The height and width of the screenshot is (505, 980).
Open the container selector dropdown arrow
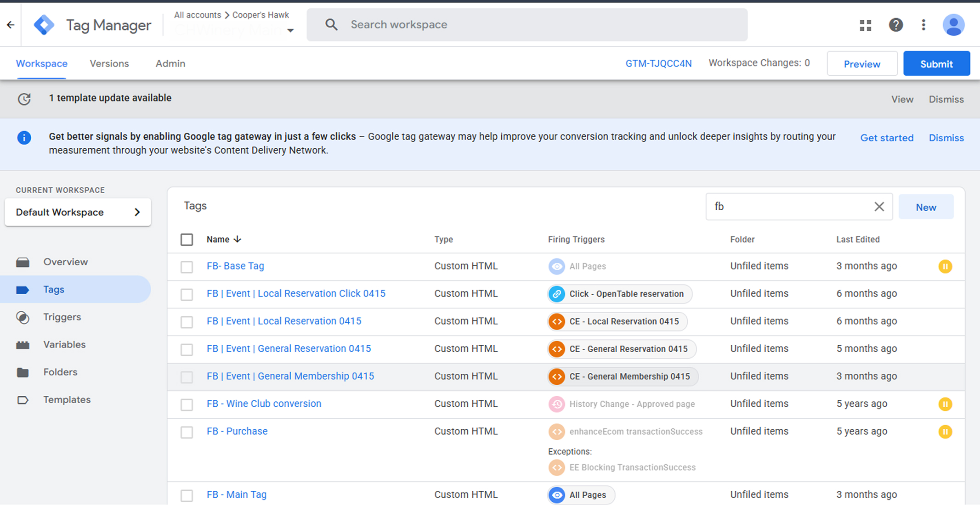(x=290, y=31)
